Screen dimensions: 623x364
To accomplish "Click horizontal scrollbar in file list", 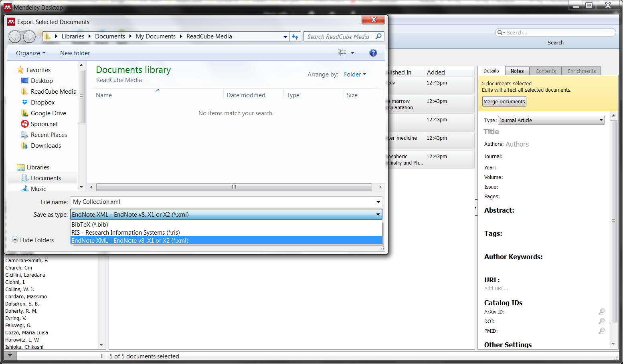I will click(234, 187).
